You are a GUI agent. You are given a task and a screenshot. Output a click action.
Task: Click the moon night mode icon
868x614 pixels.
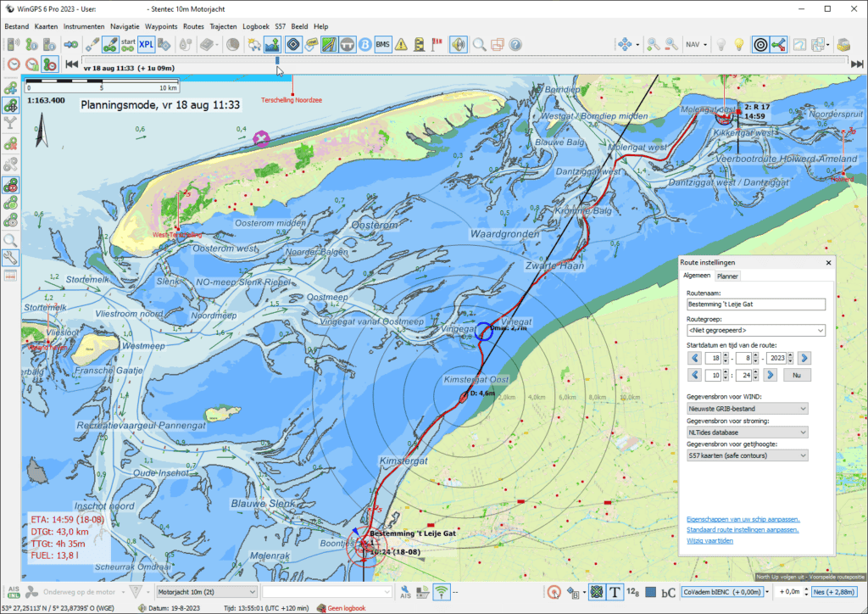[x=233, y=44]
